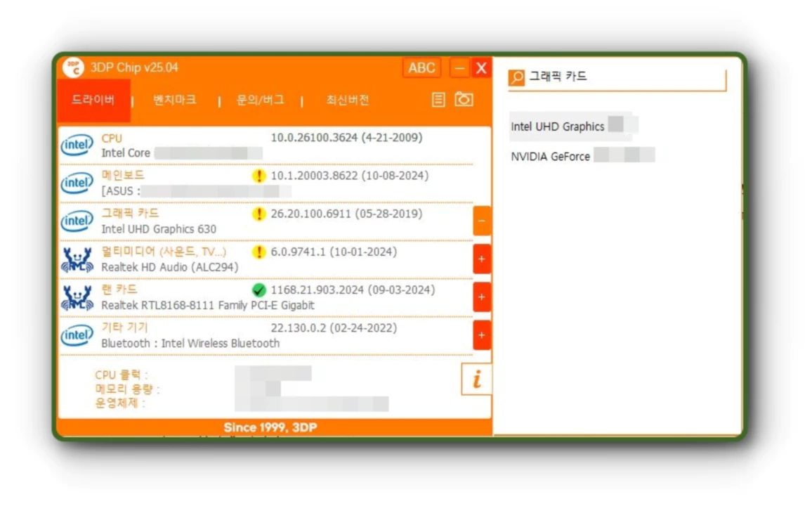This screenshot has width=812, height=506.
Task: Click the green check icon for 랜 카드
Action: [259, 290]
